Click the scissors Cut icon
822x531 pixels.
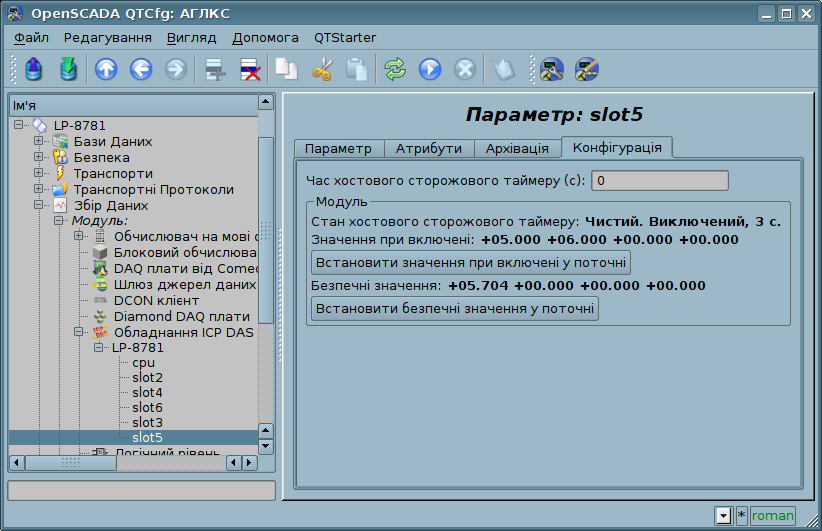(x=322, y=70)
